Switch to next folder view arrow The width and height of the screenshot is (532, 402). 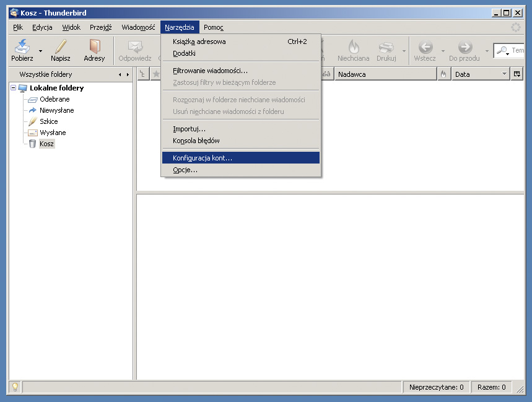pyautogui.click(x=128, y=74)
